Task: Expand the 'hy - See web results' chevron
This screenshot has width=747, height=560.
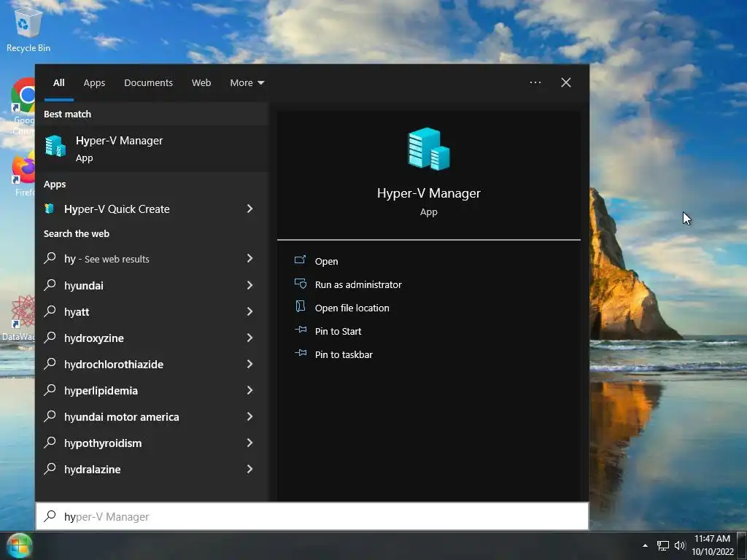Action: pos(249,258)
